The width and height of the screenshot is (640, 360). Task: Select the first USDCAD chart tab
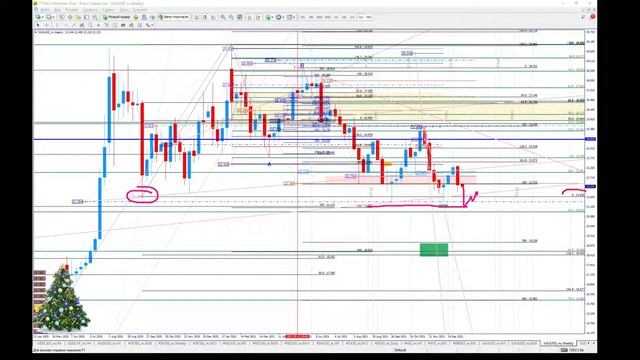pyautogui.click(x=49, y=344)
